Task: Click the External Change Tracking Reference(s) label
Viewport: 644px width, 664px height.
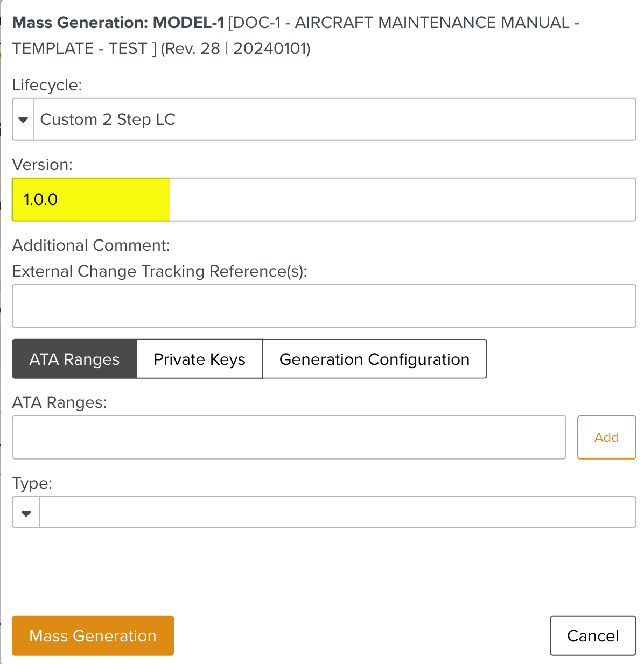Action: (x=159, y=271)
